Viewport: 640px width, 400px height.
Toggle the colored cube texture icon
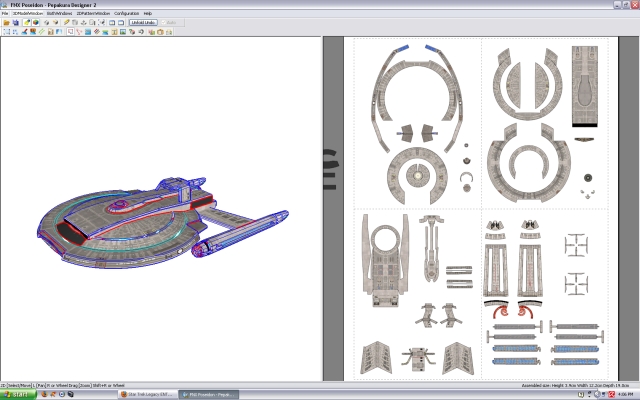pos(36,22)
